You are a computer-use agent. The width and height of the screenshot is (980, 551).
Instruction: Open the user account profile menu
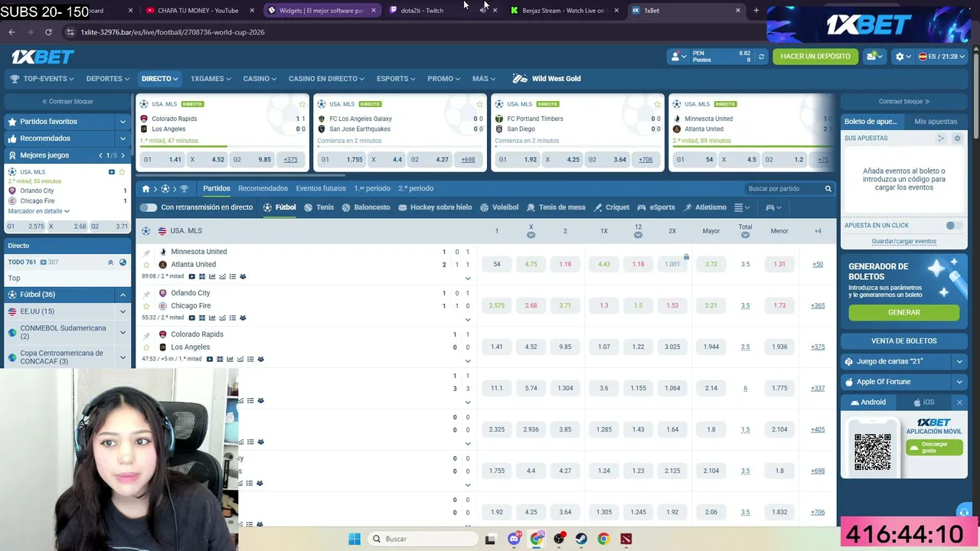(678, 57)
